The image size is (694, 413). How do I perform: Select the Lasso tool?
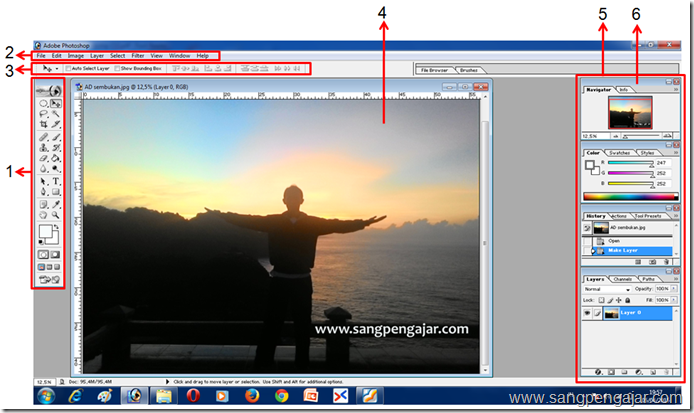(x=44, y=114)
